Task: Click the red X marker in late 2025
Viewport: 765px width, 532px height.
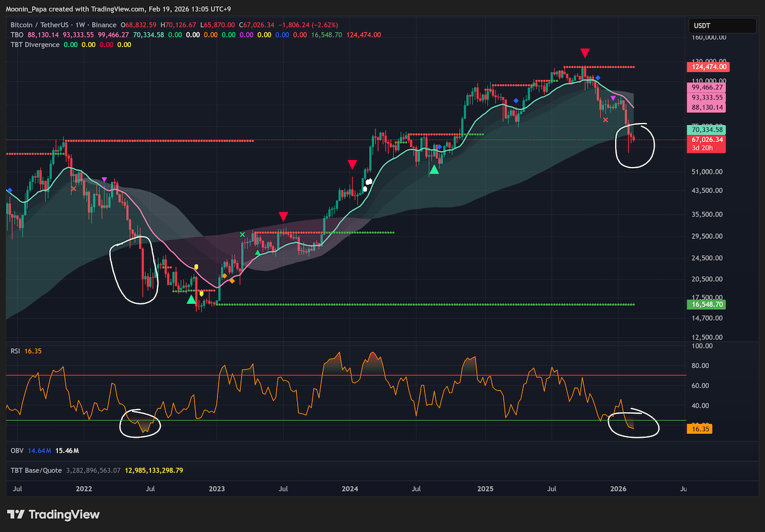Action: pyautogui.click(x=606, y=120)
